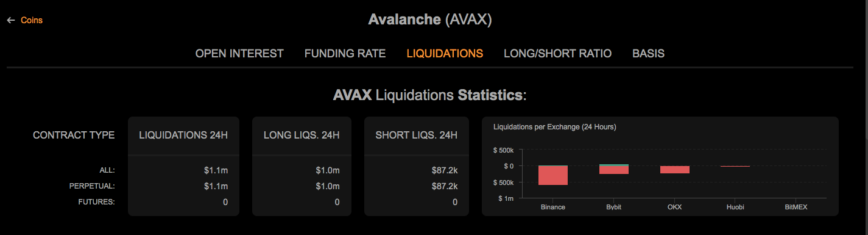
Task: Select the LIQUIDATIONS tab
Action: pos(445,53)
